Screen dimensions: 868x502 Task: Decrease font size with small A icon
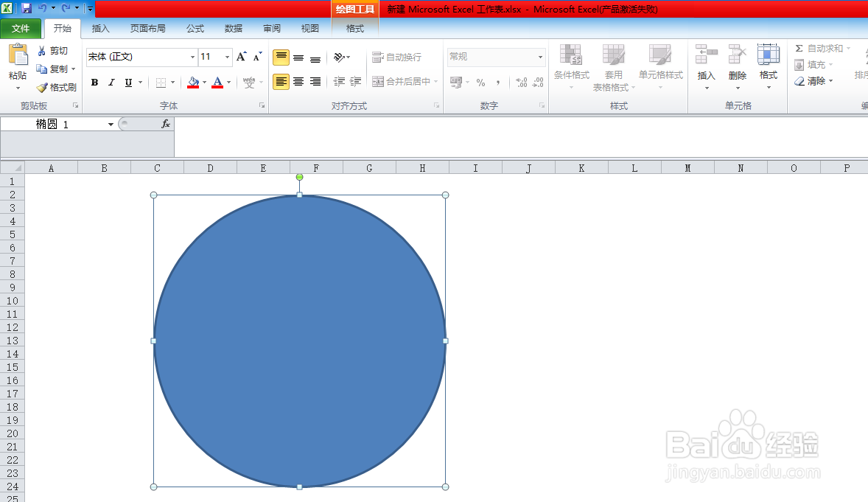tap(257, 57)
